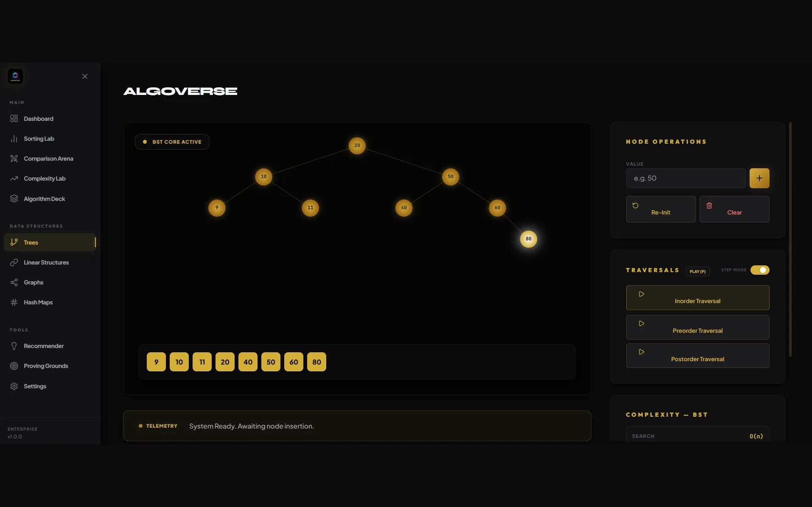Click the Linear Structures link icon
This screenshot has width=812, height=507.
point(14,262)
